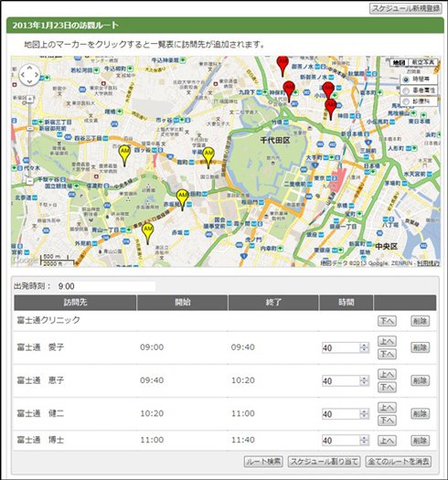Click the スケジュール新規登録 button

[x=406, y=8]
